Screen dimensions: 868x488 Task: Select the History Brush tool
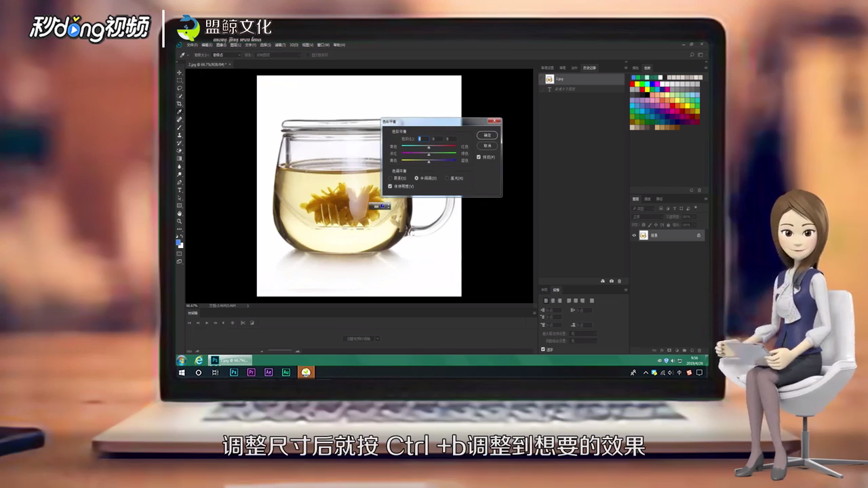(x=180, y=142)
